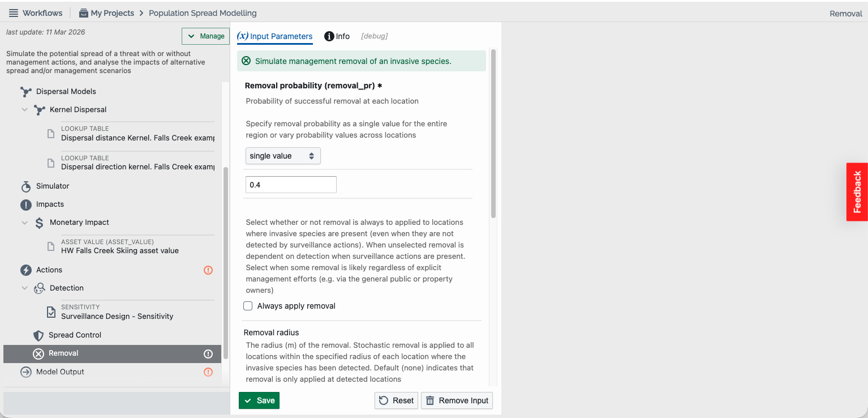Enable the Always apply removal checkbox
The image size is (868, 418).
click(248, 306)
